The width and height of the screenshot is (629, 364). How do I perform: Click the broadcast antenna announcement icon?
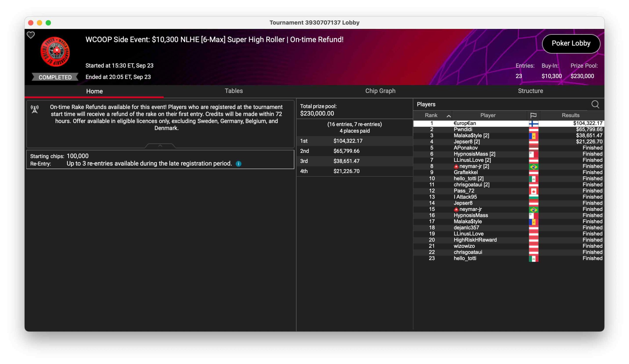point(35,109)
